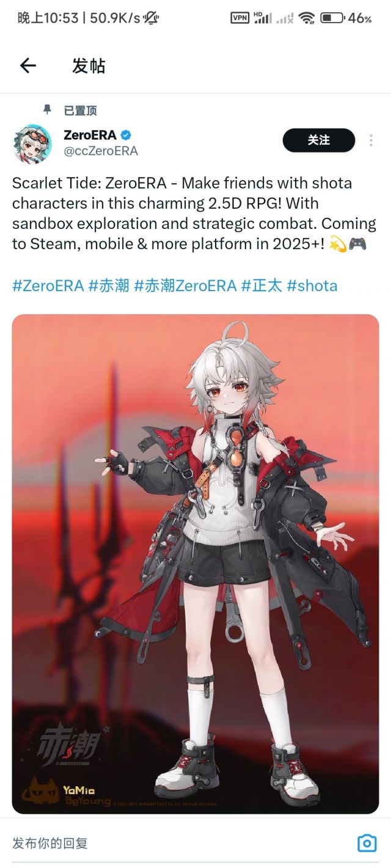Open the three-dot post options menu
The width and height of the screenshot is (391, 868).
371,140
